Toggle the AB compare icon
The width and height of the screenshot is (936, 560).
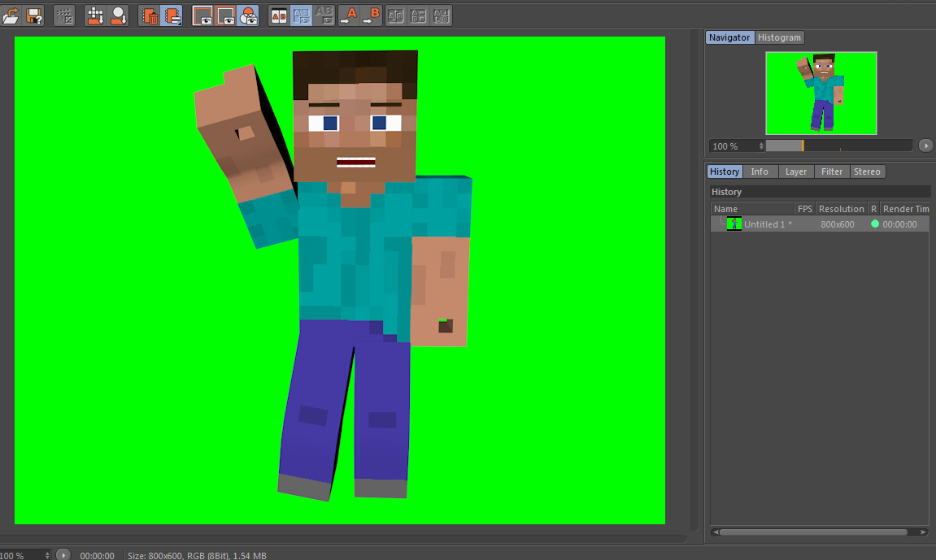[x=279, y=15]
